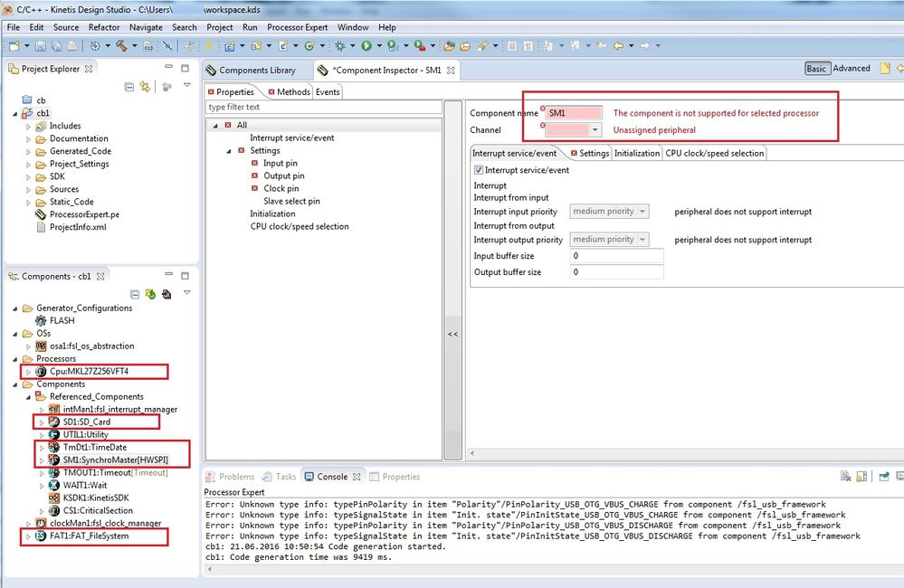Image resolution: width=904 pixels, height=588 pixels.
Task: Open the Initialization tab
Action: (x=636, y=154)
